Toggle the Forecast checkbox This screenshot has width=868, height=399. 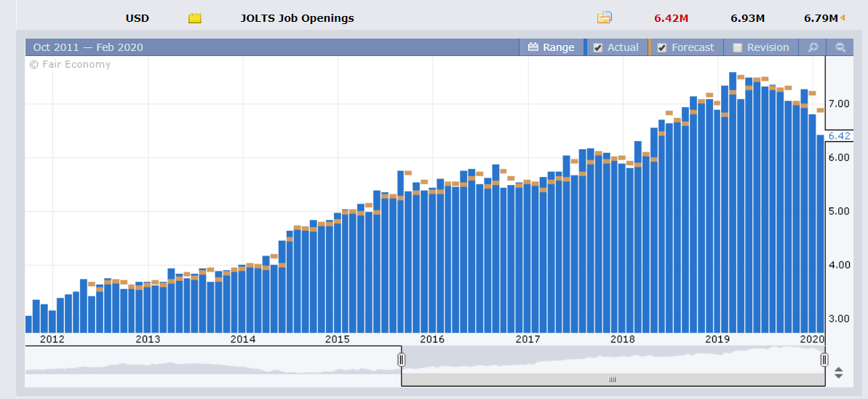point(661,47)
